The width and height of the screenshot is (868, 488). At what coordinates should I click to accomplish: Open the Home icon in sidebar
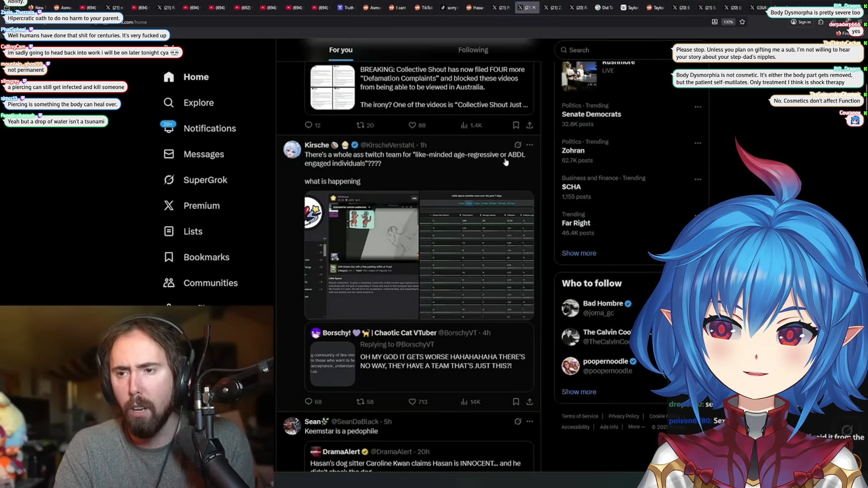(x=169, y=77)
